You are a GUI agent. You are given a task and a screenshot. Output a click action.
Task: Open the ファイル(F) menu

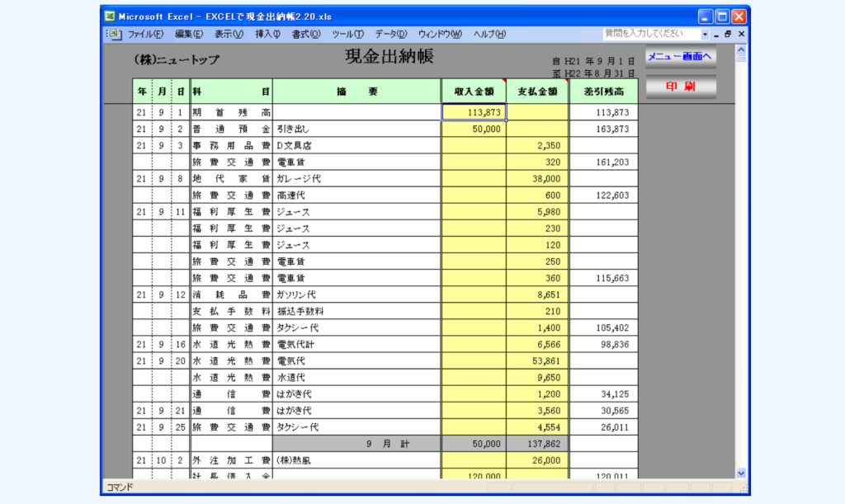coord(145,34)
